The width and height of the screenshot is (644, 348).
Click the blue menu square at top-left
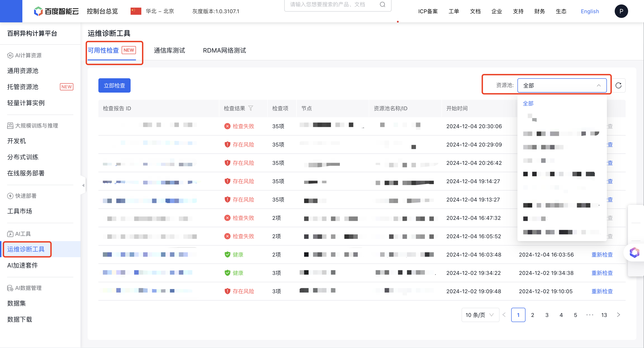(x=11, y=11)
